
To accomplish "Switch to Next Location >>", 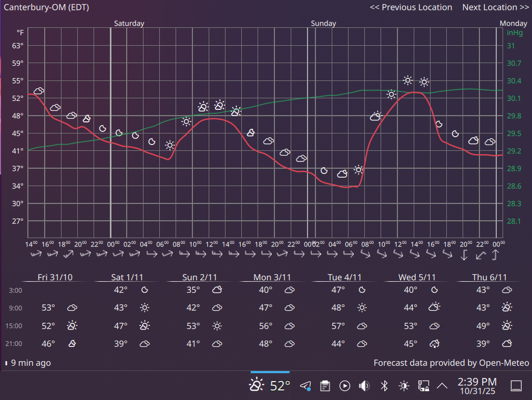I will 495,7.
